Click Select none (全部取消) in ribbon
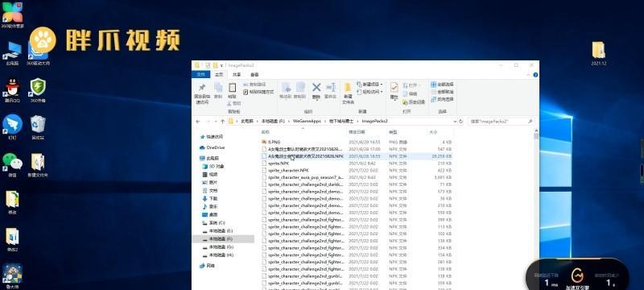Image resolution: width=644 pixels, height=290 pixels. click(x=442, y=92)
